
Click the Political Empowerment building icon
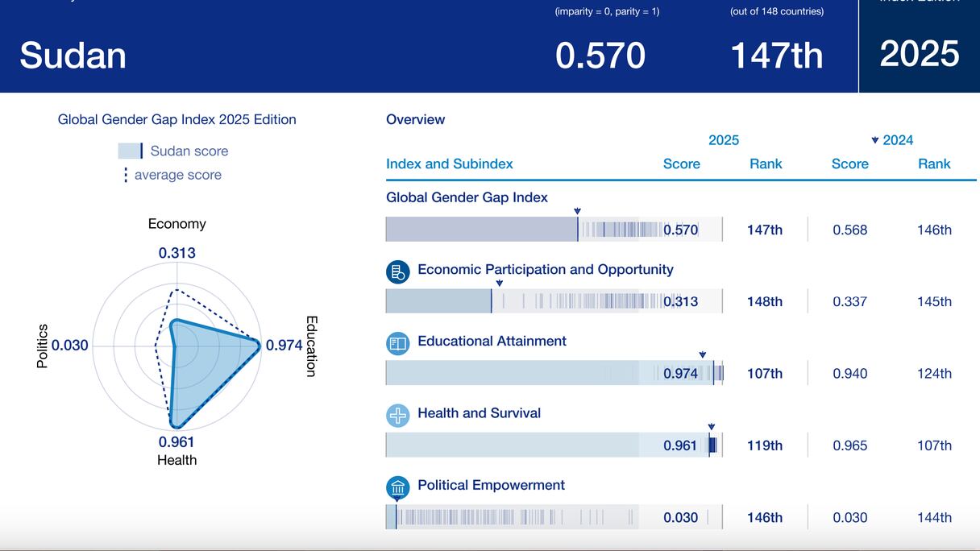[398, 487]
